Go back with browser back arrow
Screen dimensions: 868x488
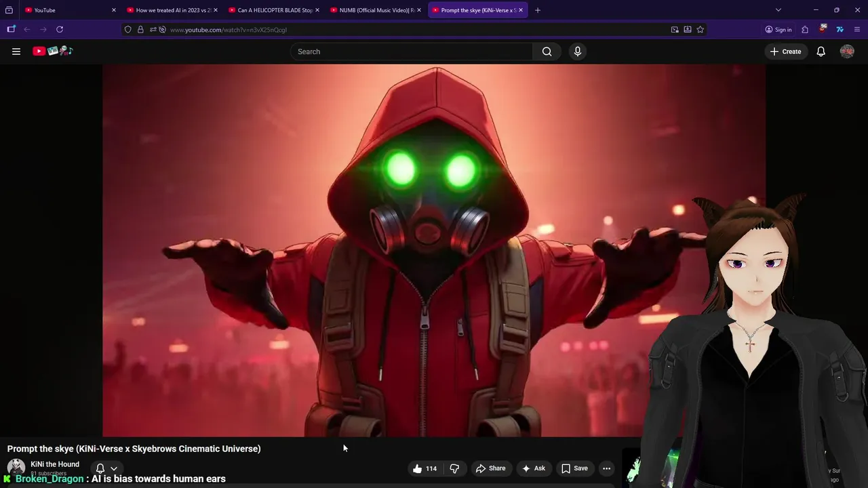pos(27,29)
